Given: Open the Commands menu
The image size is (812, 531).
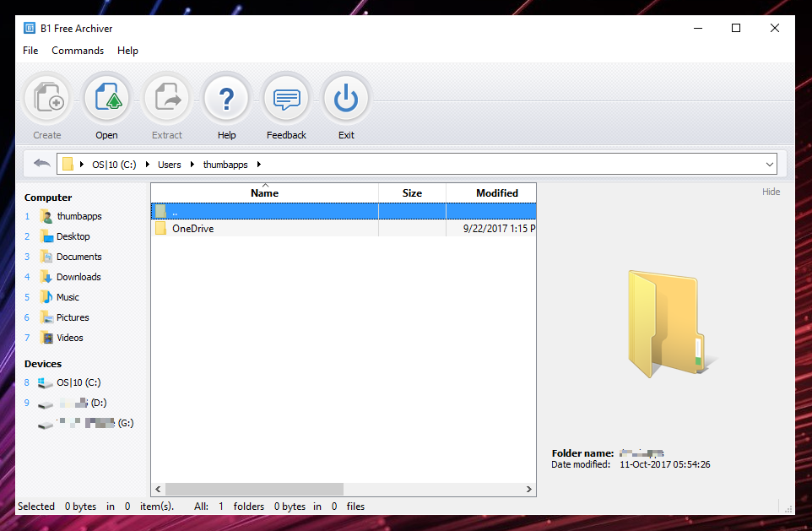Looking at the screenshot, I should pos(78,51).
